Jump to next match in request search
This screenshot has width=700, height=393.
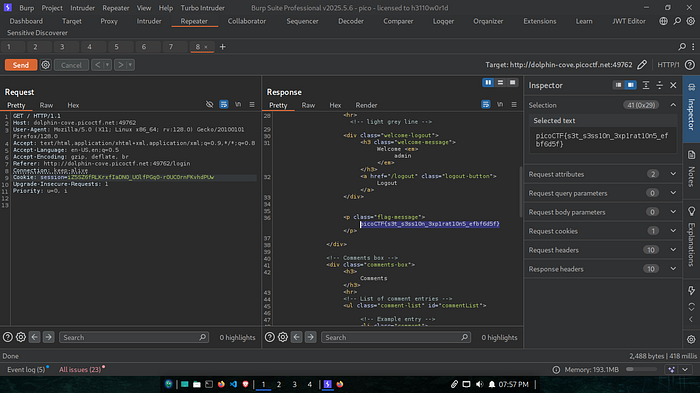pyautogui.click(x=48, y=337)
